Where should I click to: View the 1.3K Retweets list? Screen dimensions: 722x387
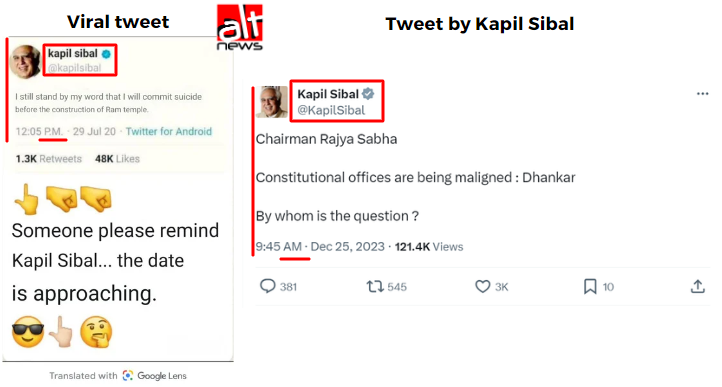coord(48,159)
